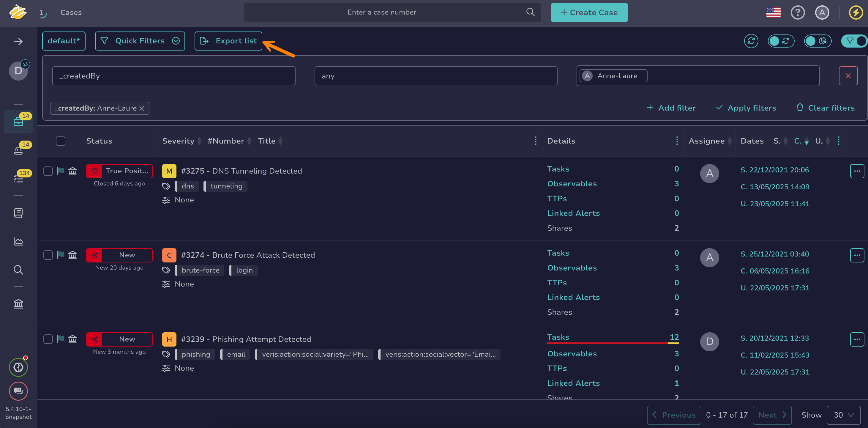Open the _createdBy field selector
The width and height of the screenshot is (868, 428).
[x=174, y=76]
